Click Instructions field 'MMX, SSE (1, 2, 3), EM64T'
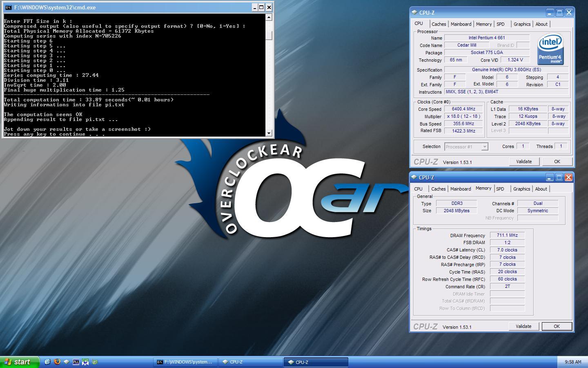The width and height of the screenshot is (588, 368). pyautogui.click(x=506, y=92)
